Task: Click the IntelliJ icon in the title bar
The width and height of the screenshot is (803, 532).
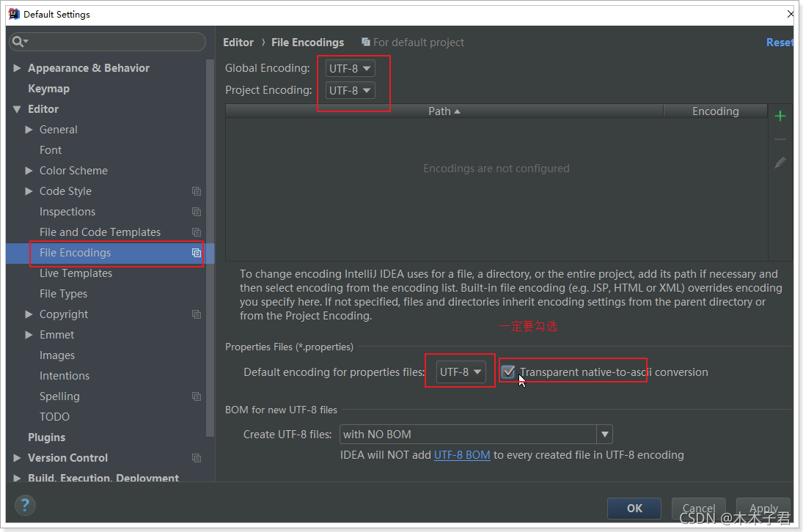Action: (14, 14)
